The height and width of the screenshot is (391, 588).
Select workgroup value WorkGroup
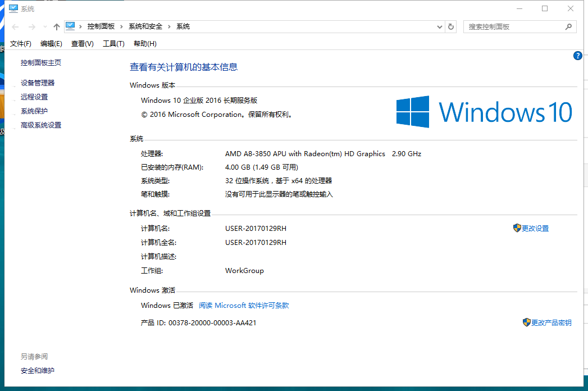click(x=244, y=271)
